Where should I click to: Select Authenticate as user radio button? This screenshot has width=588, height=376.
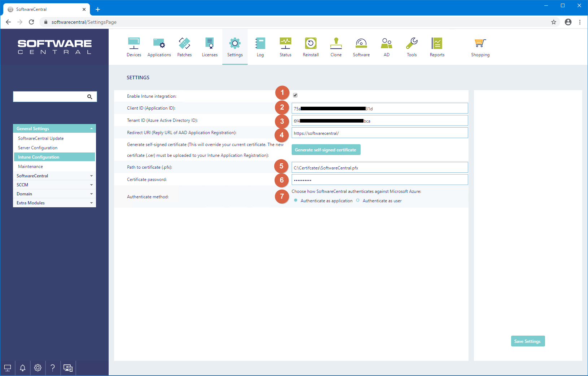coord(358,200)
